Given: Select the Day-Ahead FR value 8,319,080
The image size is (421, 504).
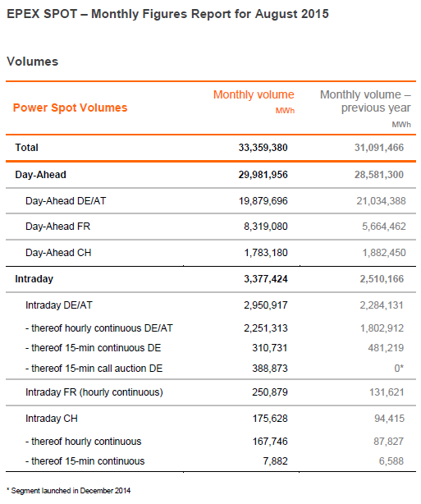Looking at the screenshot, I should (265, 227).
